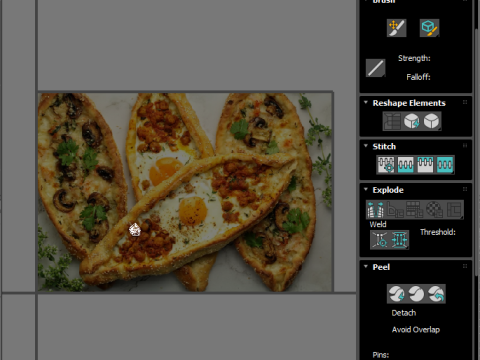
Task: Click the Peel rollout title
Action: coord(381,267)
